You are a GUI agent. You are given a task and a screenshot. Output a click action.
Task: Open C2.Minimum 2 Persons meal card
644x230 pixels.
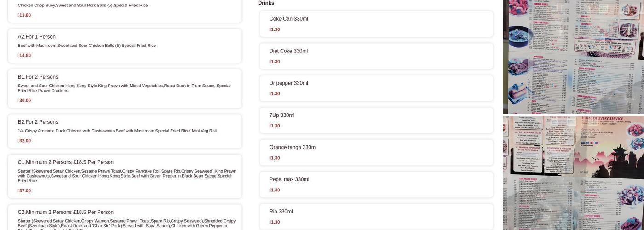[125, 218]
